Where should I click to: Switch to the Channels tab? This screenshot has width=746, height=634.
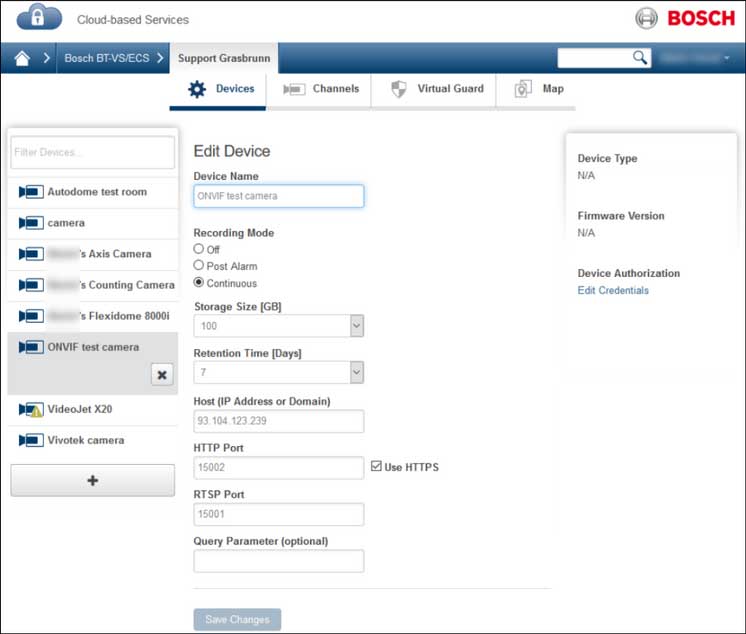pos(321,89)
